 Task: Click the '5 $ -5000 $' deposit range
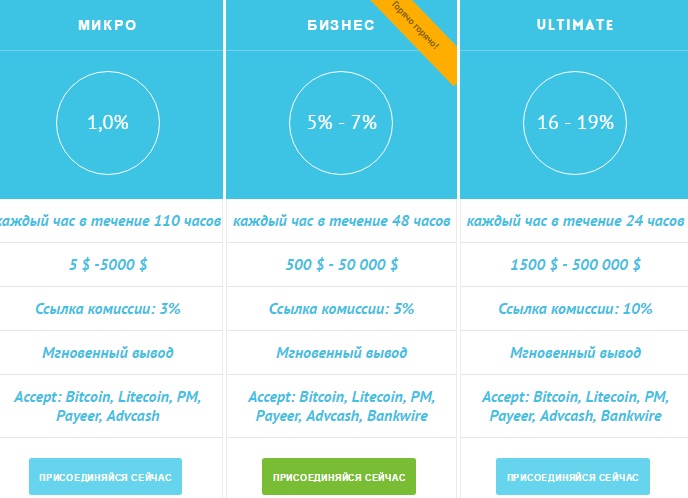[x=108, y=265]
